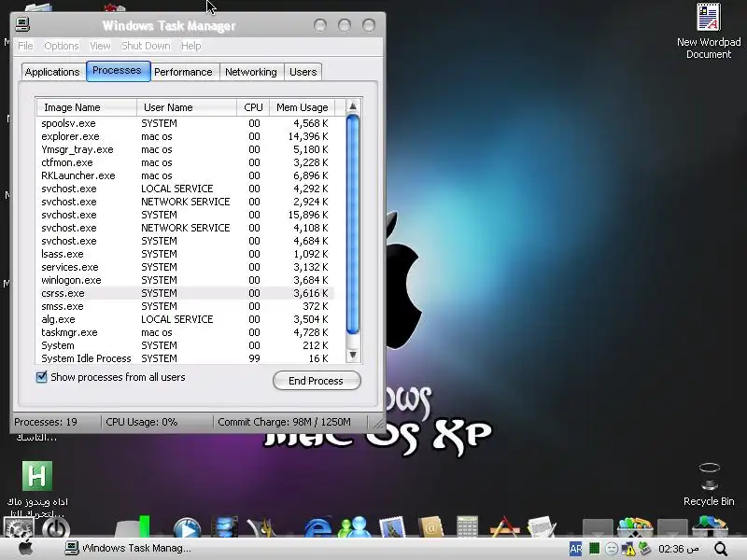
Task: Open the New Wordpad Document desktop icon
Action: (709, 31)
